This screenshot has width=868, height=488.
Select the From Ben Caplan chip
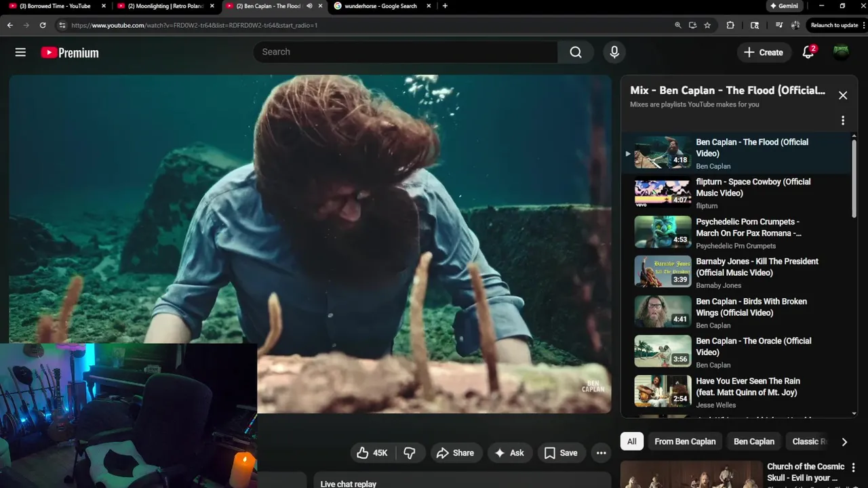click(x=685, y=441)
